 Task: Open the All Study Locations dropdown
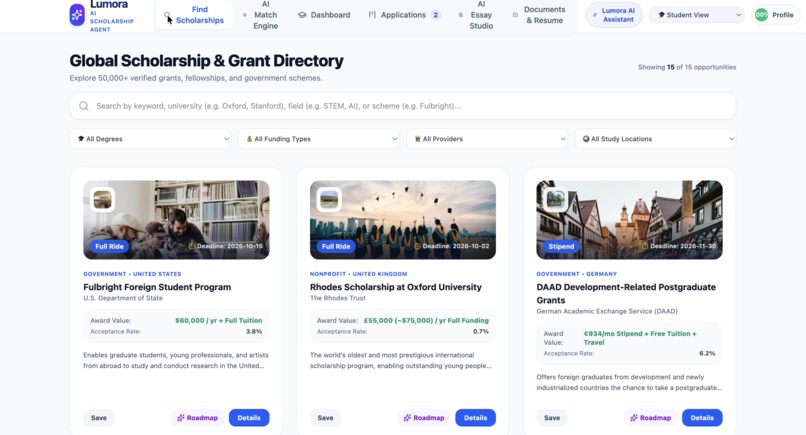tap(655, 139)
